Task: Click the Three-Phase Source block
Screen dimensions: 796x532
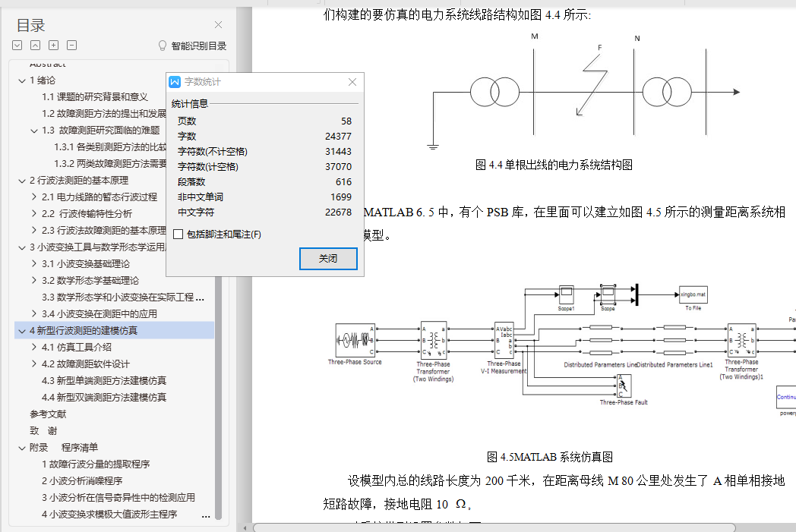Action: pyautogui.click(x=355, y=340)
